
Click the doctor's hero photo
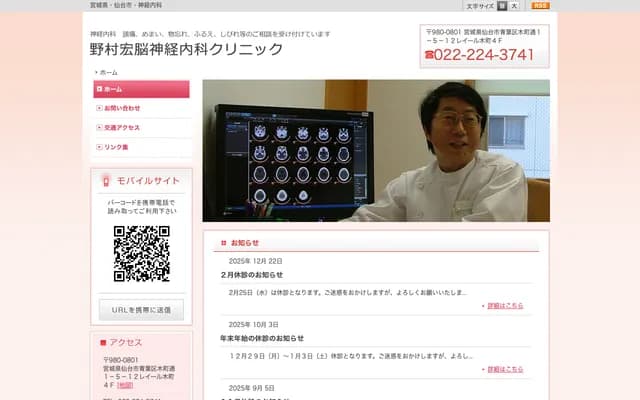(376, 151)
